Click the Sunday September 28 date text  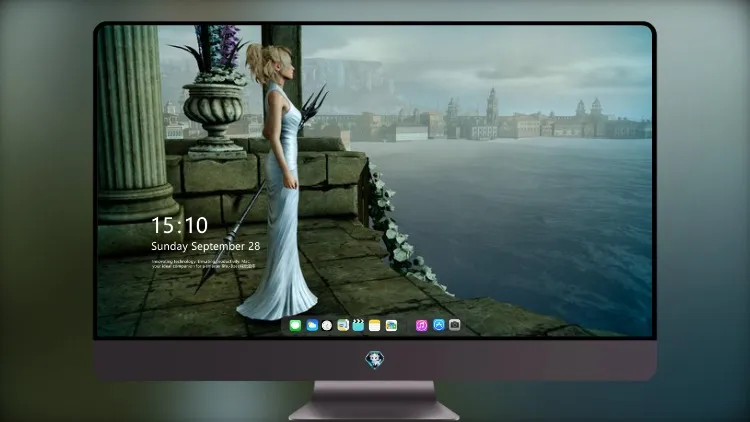click(206, 246)
